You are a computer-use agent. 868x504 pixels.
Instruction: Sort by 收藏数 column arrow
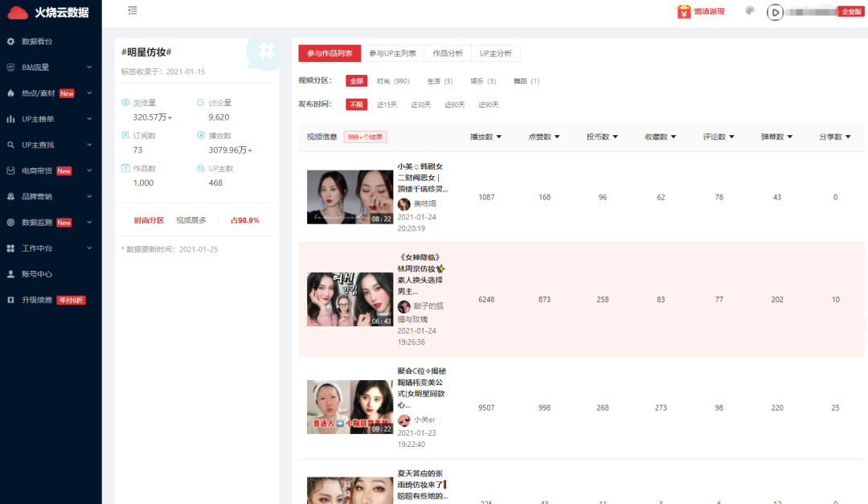[x=674, y=137]
